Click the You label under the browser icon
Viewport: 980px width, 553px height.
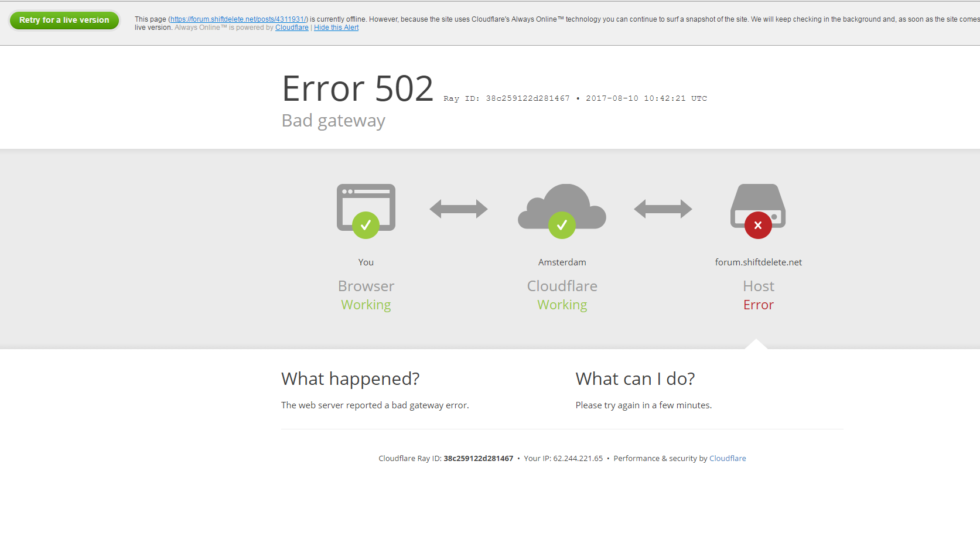pyautogui.click(x=366, y=262)
